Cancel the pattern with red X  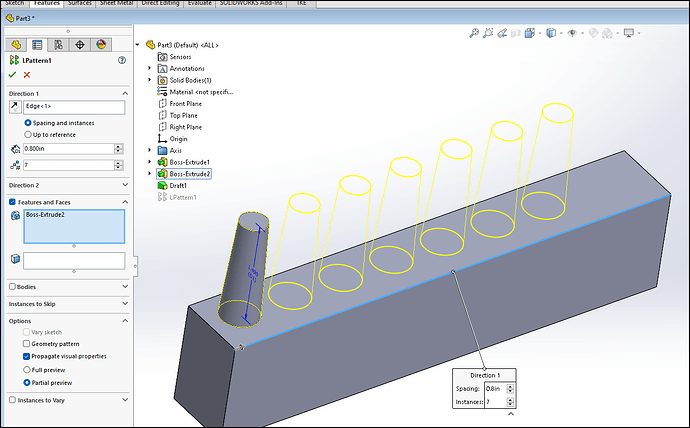click(27, 75)
